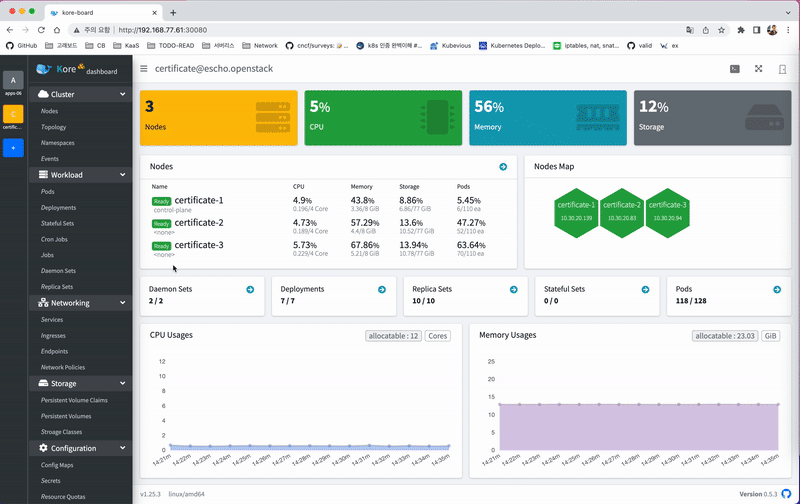The height and width of the screenshot is (504, 800).
Task: Click certificate-2 node name in table
Action: (199, 223)
